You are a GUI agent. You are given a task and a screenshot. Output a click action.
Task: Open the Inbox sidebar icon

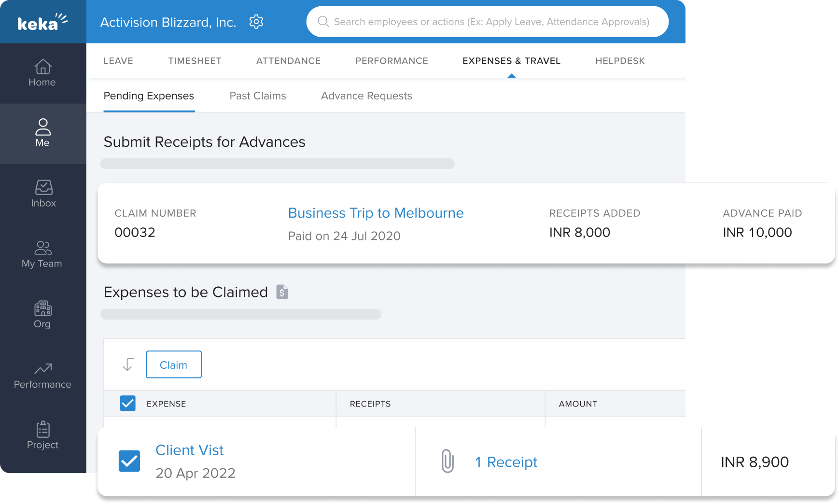[43, 193]
